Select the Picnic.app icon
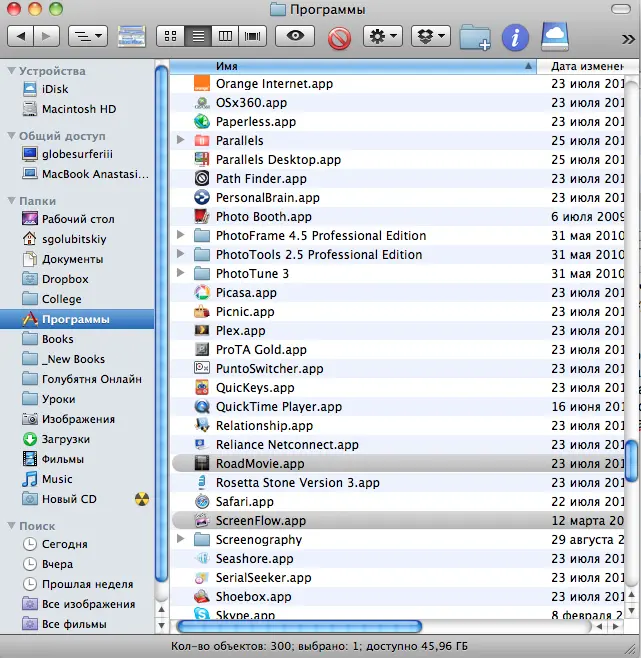The height and width of the screenshot is (658, 641). click(202, 311)
